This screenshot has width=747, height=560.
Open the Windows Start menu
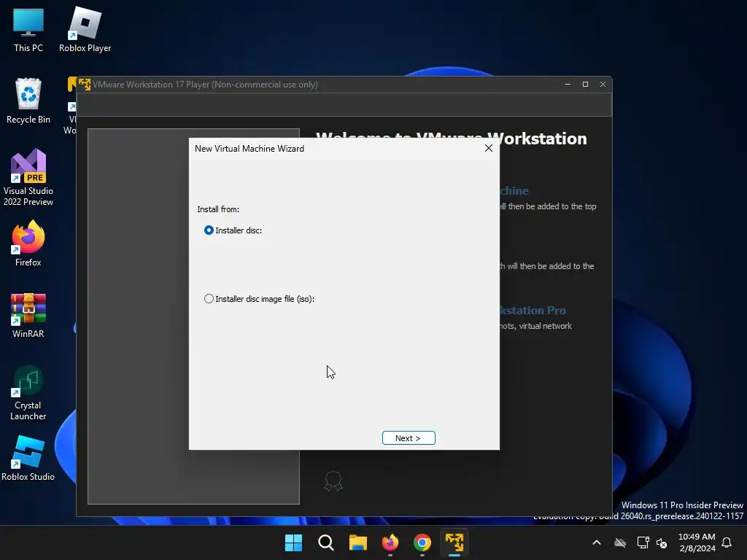[x=293, y=542]
